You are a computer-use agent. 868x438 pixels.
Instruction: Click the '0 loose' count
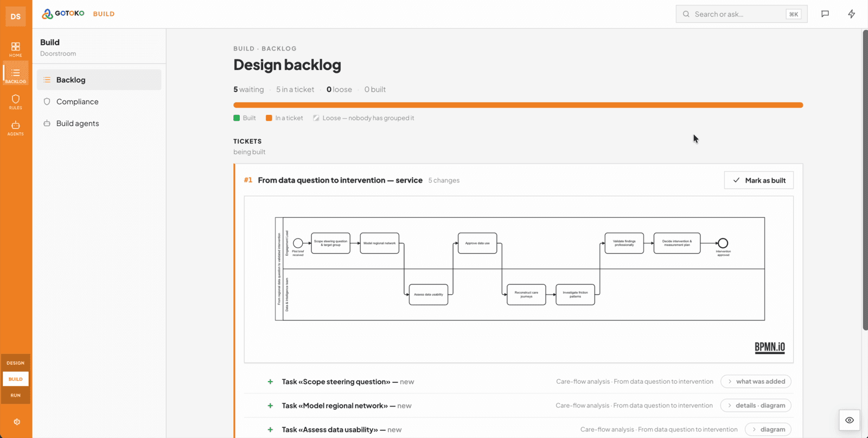[x=339, y=89]
